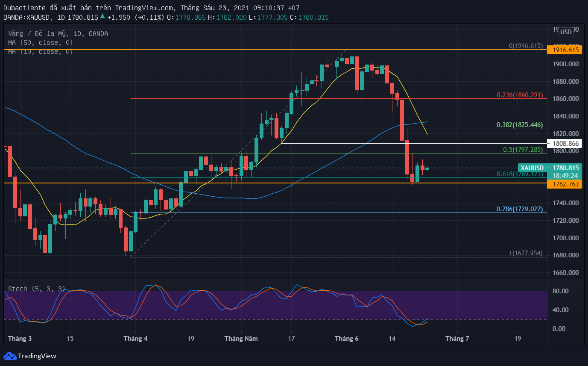Select the MA (10, close, 0) indicator legend
The height and width of the screenshot is (366, 588).
pos(41,52)
